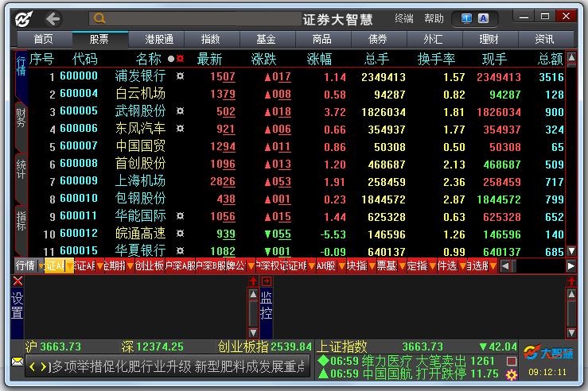This screenshot has height=391, width=588.
Task: Open dropdown arrow after 票基 tab
Action: pyautogui.click(x=402, y=266)
